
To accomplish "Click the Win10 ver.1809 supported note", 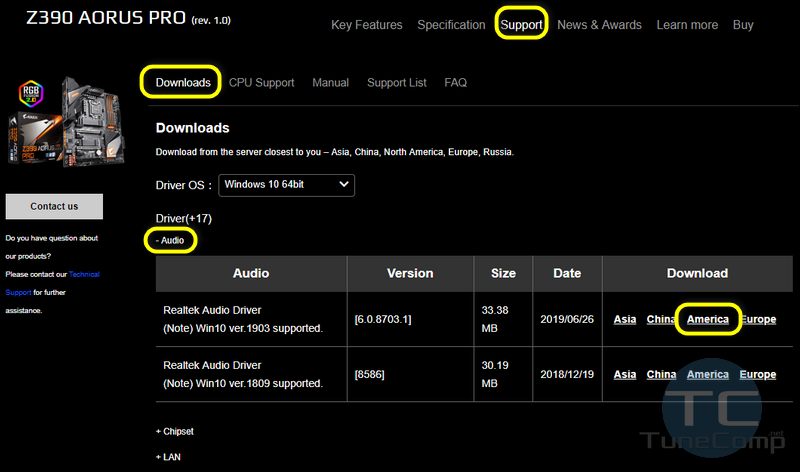I will [243, 384].
